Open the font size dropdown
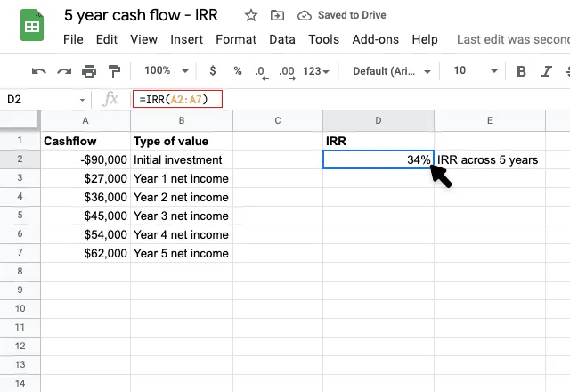This screenshot has height=392, width=570. click(x=476, y=70)
